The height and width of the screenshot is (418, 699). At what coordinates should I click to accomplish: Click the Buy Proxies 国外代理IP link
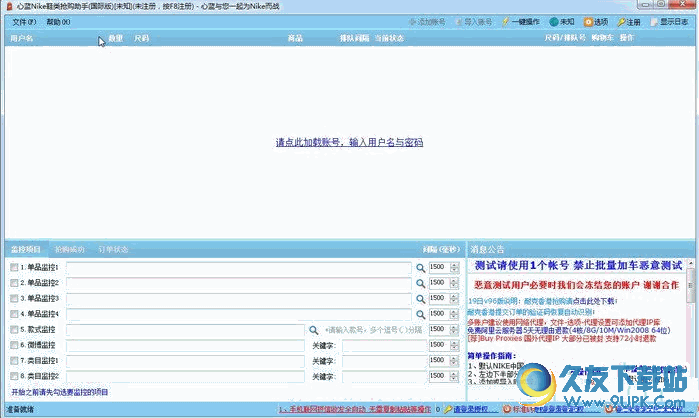click(562, 339)
